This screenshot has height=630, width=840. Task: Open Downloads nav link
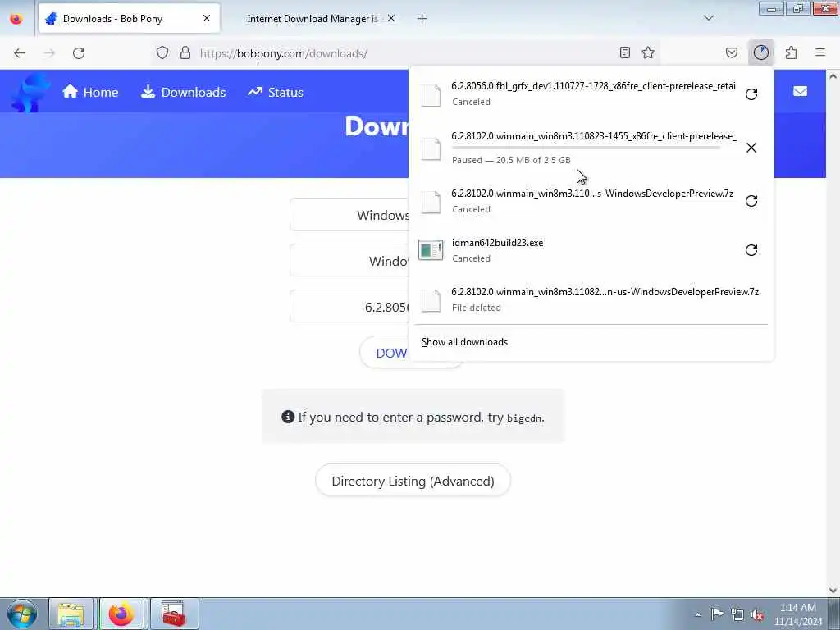[x=183, y=92]
